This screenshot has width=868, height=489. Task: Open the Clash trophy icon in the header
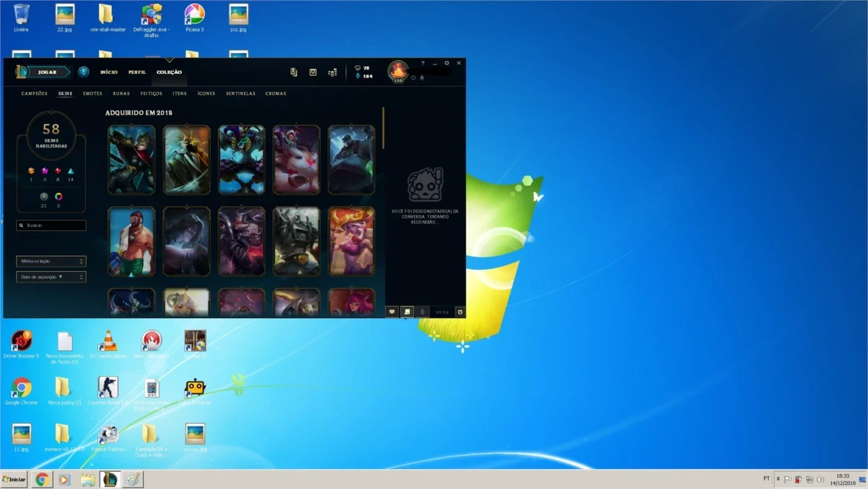(294, 72)
